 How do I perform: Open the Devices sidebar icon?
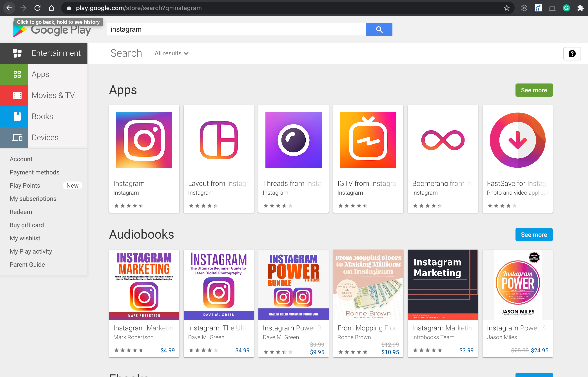pos(17,137)
